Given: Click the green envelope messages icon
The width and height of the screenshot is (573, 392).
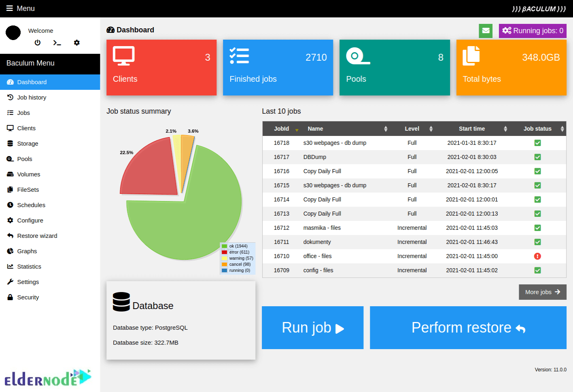Looking at the screenshot, I should coord(486,31).
